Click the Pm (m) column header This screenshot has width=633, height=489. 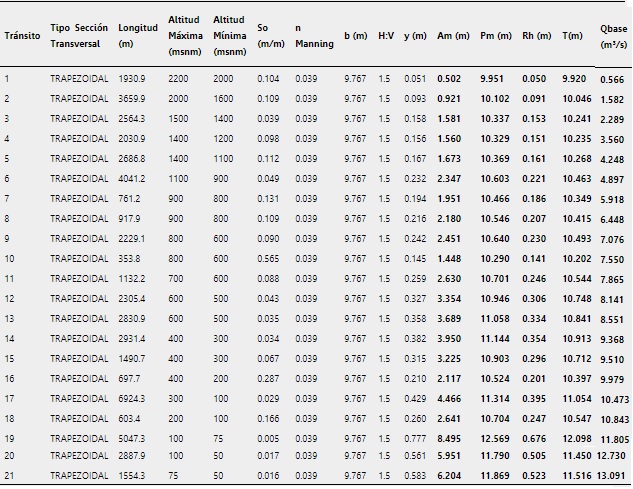(495, 36)
